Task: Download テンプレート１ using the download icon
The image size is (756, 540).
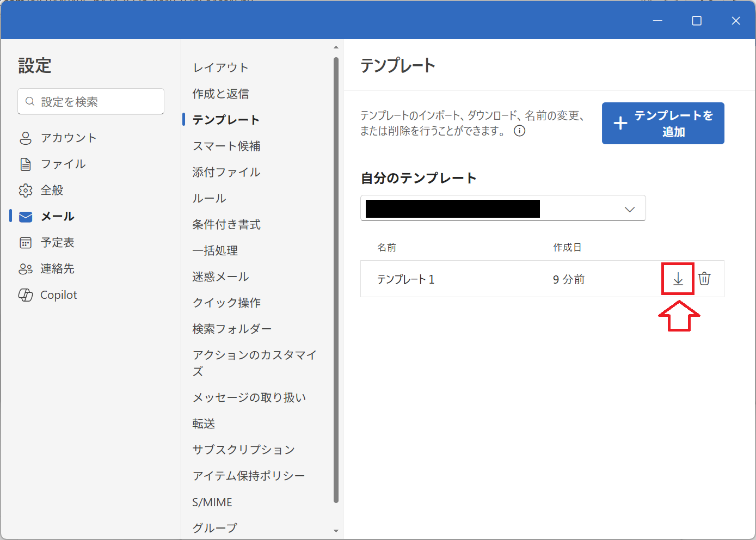Action: (678, 279)
